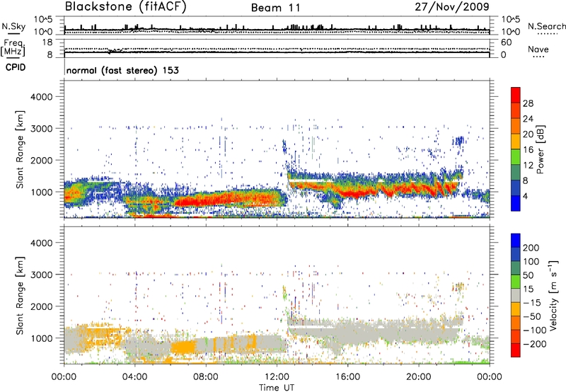Click the 12:00 time axis tick label
Screen dimensions: 566x392
(277, 377)
